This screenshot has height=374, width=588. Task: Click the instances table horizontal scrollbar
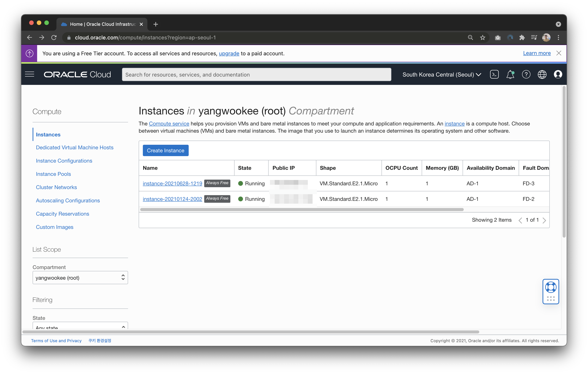coord(302,210)
